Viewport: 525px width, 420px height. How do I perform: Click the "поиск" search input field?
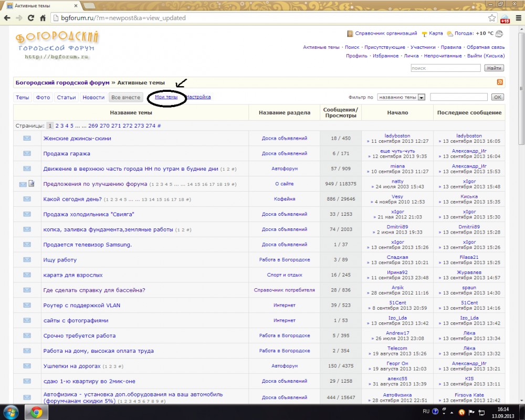tap(446, 68)
